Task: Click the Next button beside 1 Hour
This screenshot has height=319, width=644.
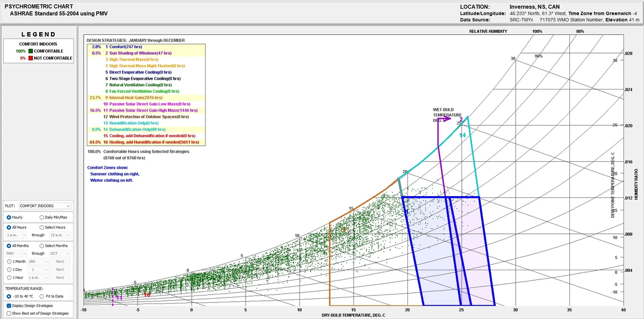Action: [60, 277]
